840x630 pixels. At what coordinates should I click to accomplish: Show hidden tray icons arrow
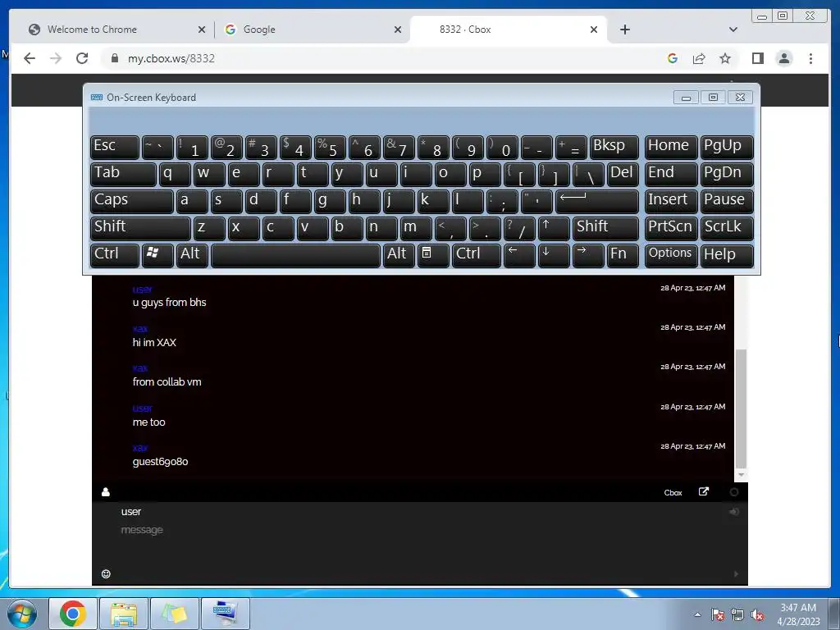[697, 615]
